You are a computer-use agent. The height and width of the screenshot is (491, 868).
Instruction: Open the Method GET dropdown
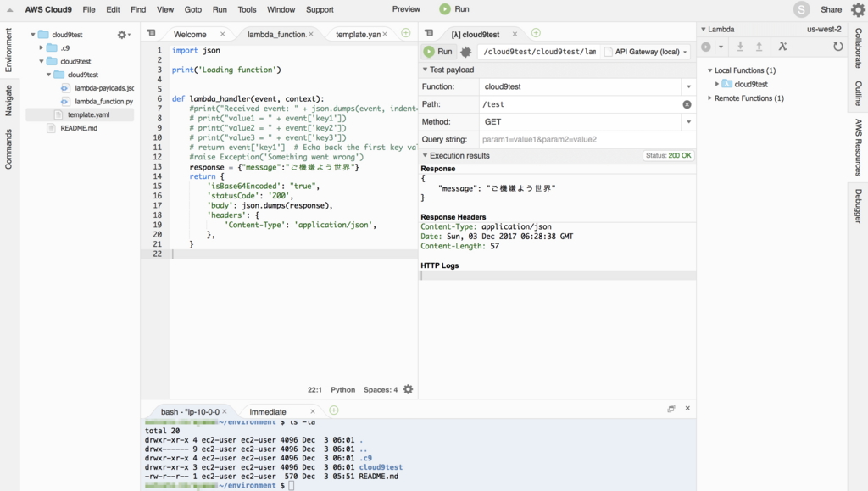688,122
